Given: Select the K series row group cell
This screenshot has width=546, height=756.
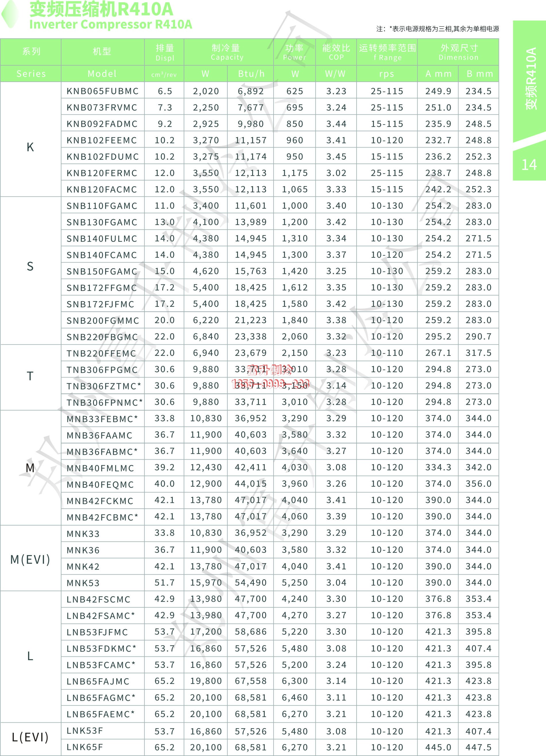Looking at the screenshot, I should tap(30, 147).
